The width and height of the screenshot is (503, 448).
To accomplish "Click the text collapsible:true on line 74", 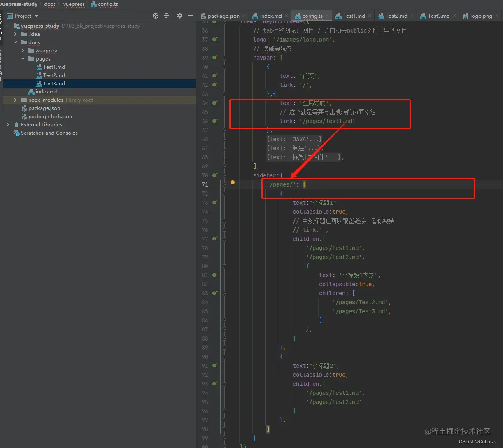I will coord(319,212).
